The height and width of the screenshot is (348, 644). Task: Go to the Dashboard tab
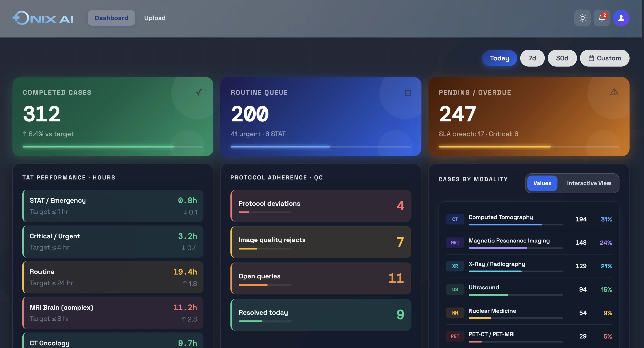[x=111, y=18]
